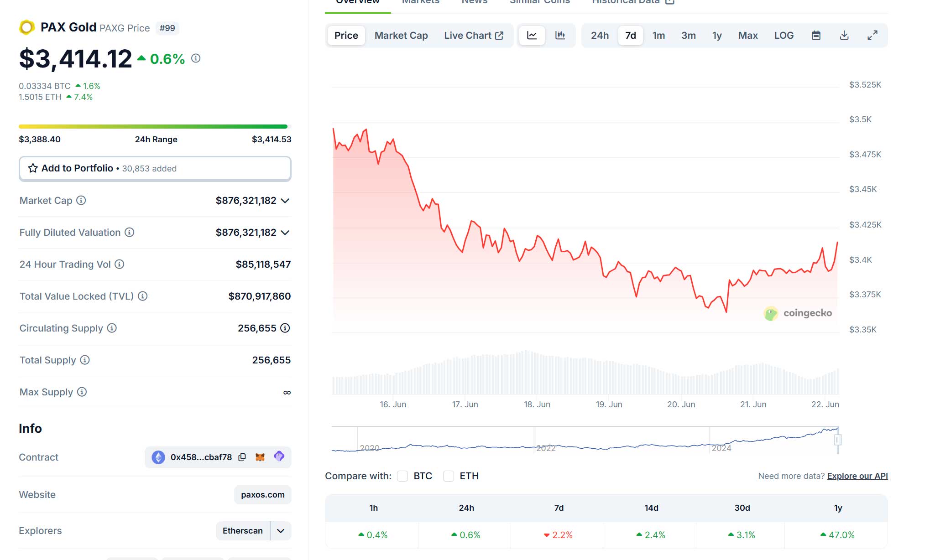This screenshot has width=935, height=560.
Task: Select the Max time range
Action: (748, 35)
